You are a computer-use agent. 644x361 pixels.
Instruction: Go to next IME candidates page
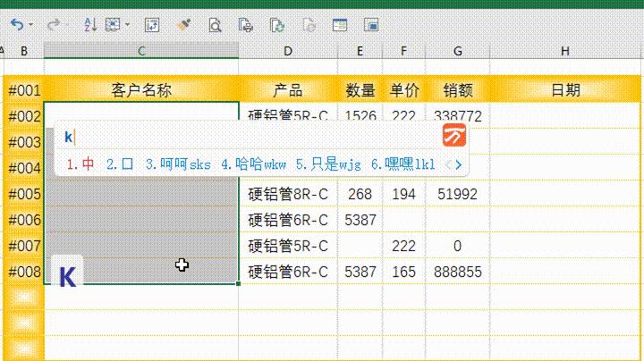tap(458, 165)
